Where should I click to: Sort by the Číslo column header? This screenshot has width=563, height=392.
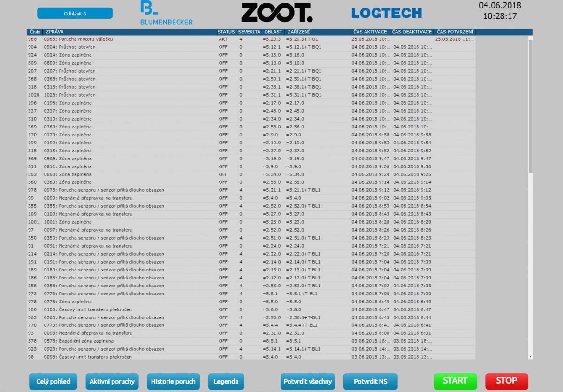point(35,32)
